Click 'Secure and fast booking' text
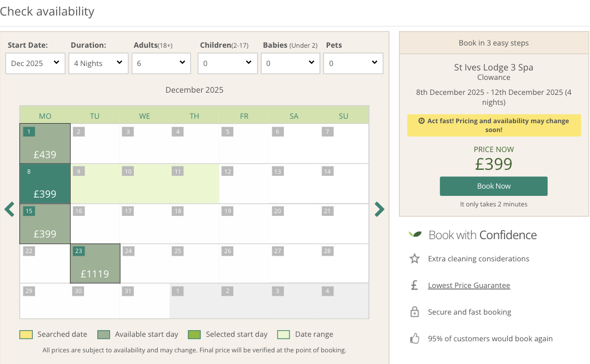 (469, 312)
